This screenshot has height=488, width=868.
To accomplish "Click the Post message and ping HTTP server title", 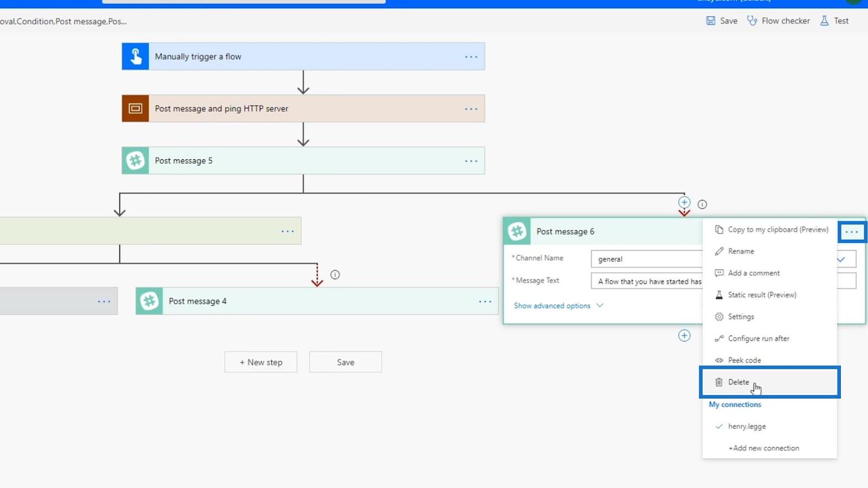I will tap(221, 108).
